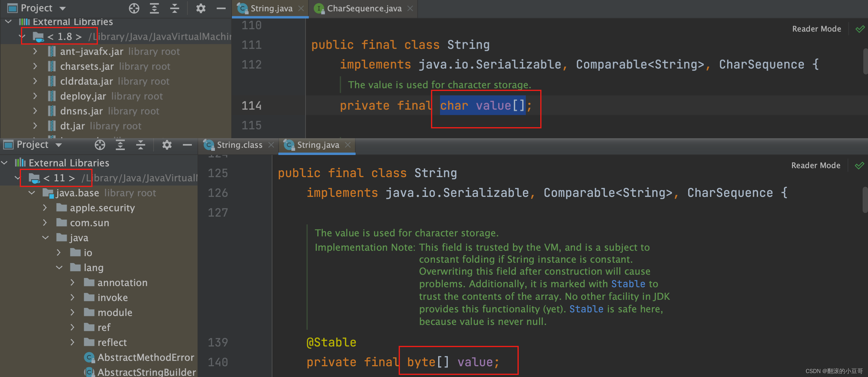The height and width of the screenshot is (377, 868).
Task: Select AbstractMethodError class in tree
Action: tap(145, 357)
